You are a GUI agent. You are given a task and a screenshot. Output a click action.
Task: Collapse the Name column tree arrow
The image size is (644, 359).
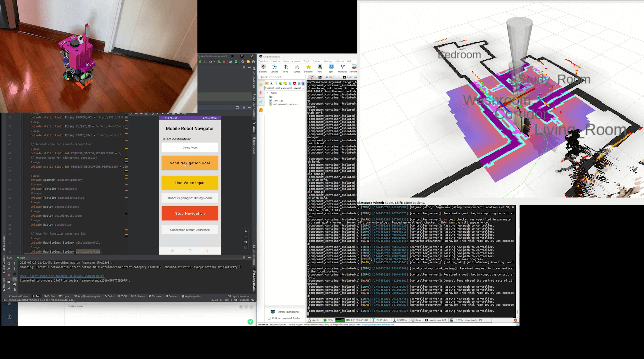[267, 93]
